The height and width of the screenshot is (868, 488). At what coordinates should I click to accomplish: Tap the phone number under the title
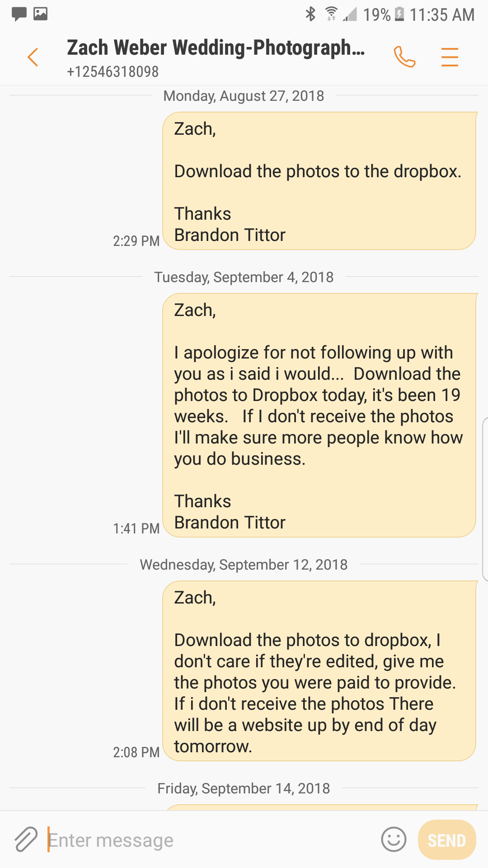click(x=113, y=71)
